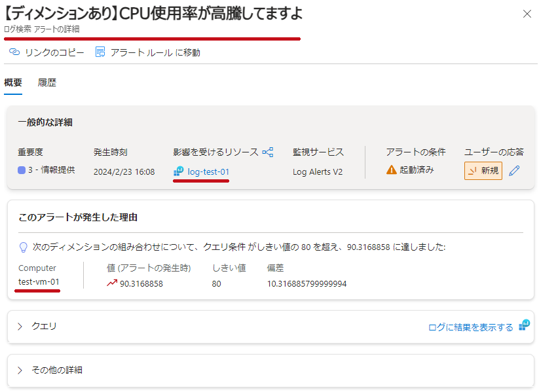Click the 発生時刻 label
The image size is (539, 392).
pyautogui.click(x=110, y=152)
